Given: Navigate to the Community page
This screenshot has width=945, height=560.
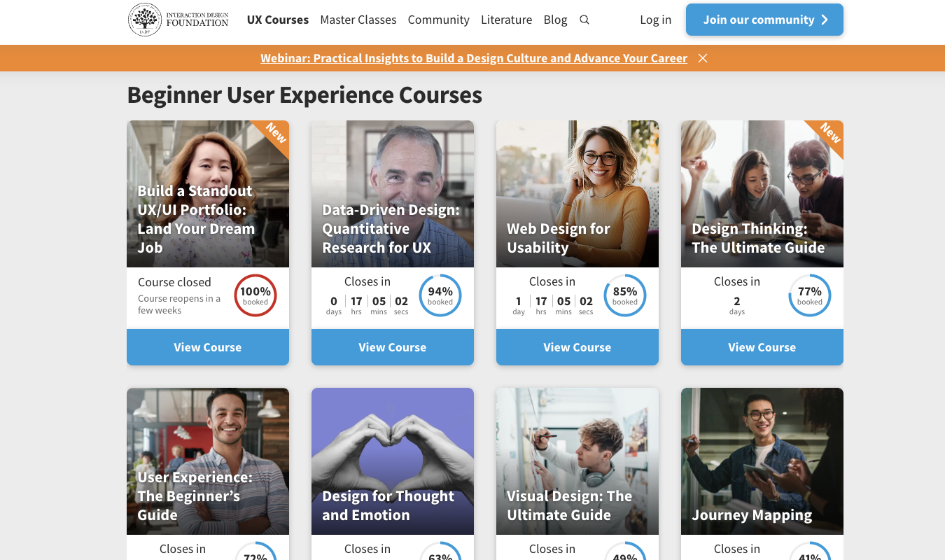Looking at the screenshot, I should tap(438, 20).
